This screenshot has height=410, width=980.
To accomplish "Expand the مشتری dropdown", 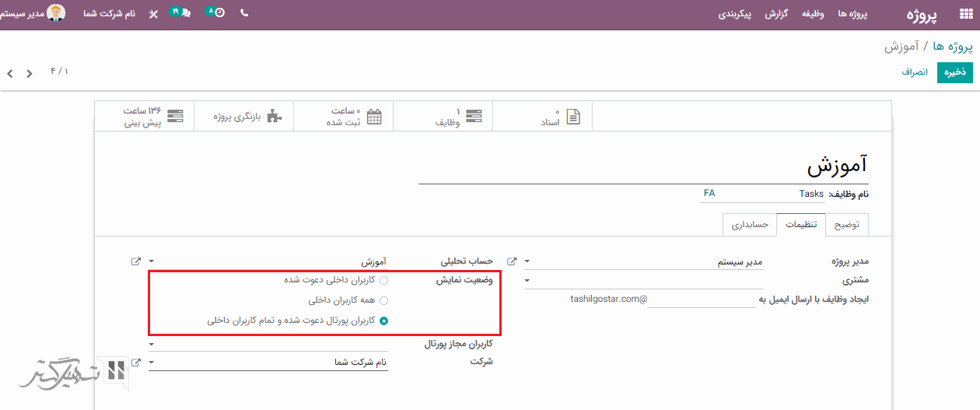I will pos(527,280).
